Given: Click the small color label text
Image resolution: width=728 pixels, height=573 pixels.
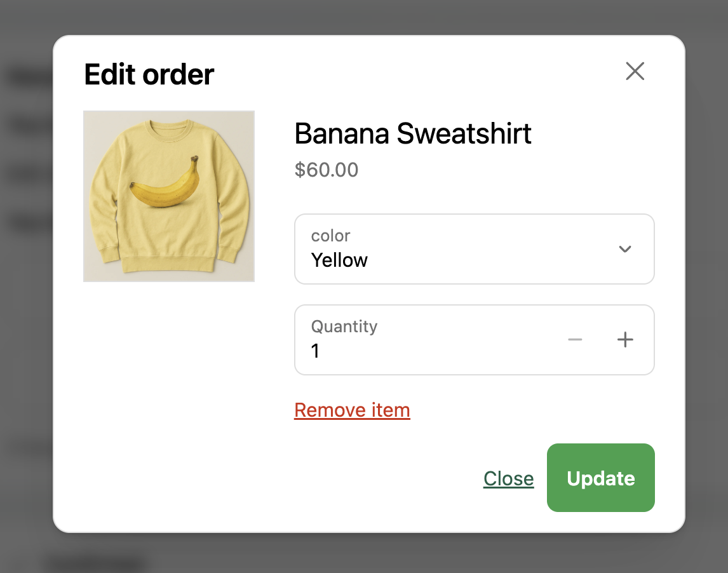Looking at the screenshot, I should [x=330, y=236].
